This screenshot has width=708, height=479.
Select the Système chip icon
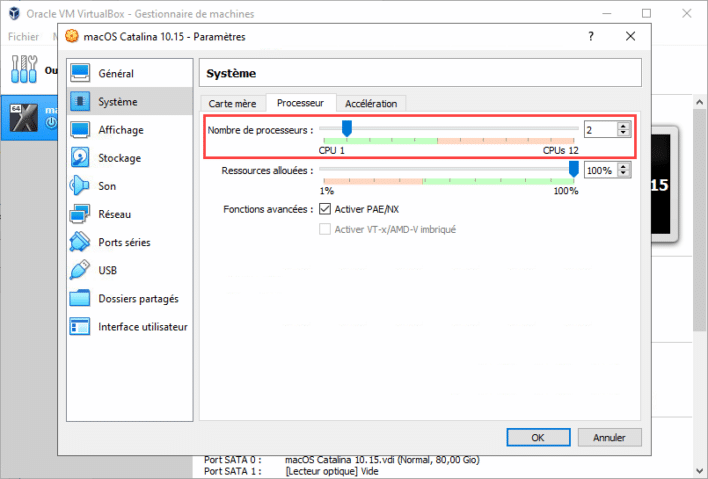pos(80,101)
